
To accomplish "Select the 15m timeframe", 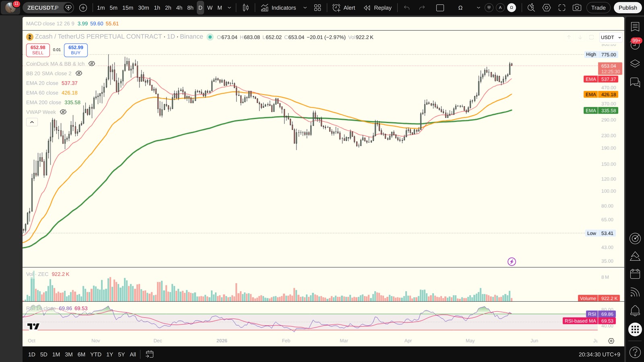I will [x=128, y=8].
